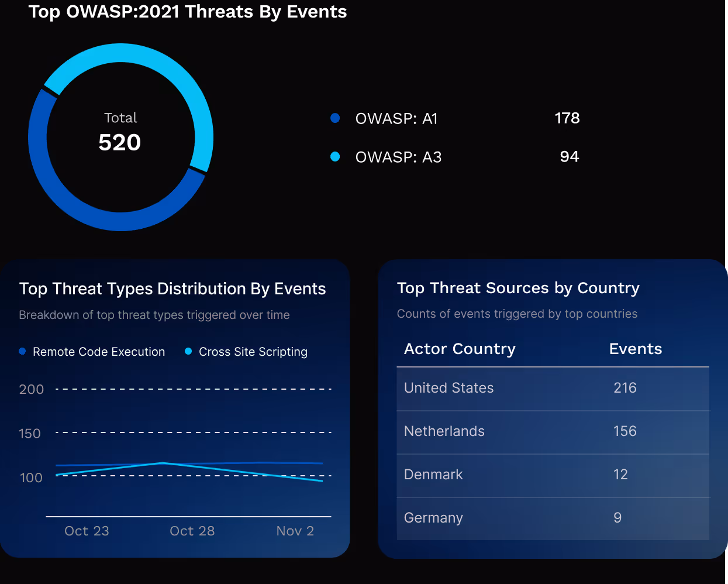The width and height of the screenshot is (728, 584).
Task: Click the OWASP: A1 legend dot
Action: click(334, 118)
